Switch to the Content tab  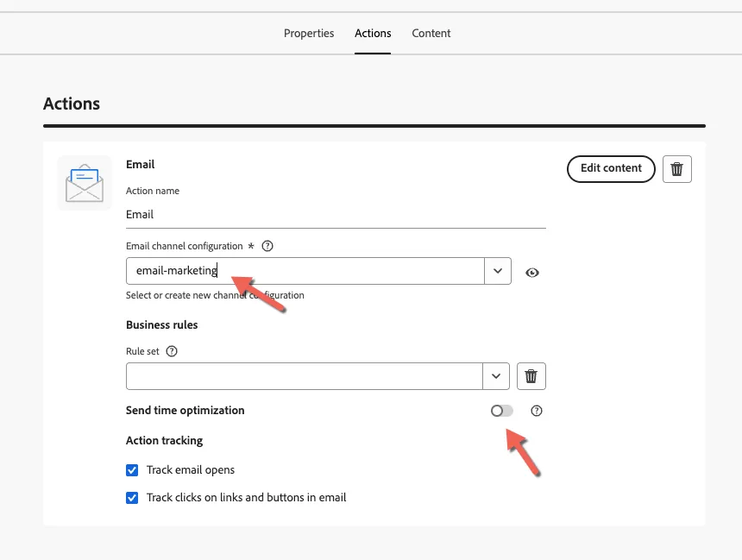tap(431, 33)
